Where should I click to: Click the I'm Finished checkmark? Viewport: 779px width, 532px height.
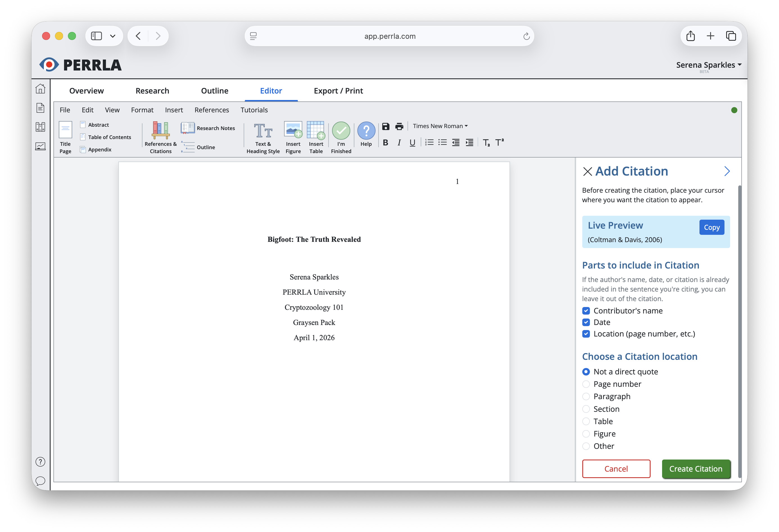coord(341,131)
